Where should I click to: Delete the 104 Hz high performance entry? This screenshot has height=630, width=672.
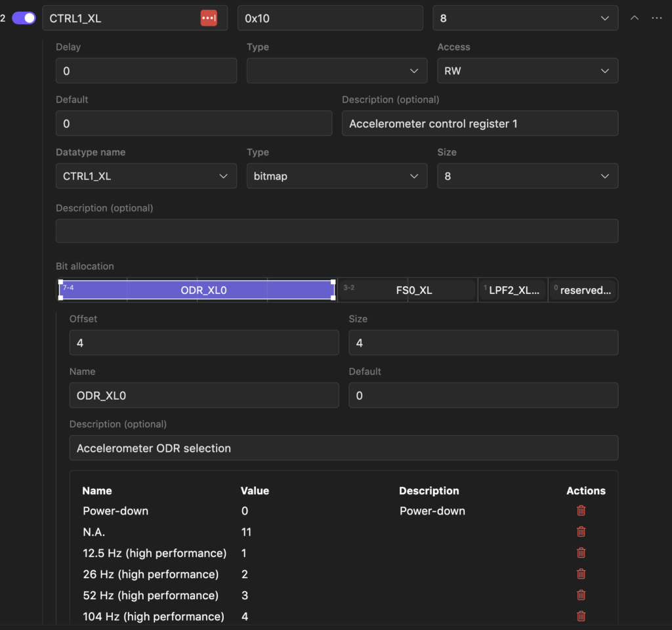coord(581,616)
